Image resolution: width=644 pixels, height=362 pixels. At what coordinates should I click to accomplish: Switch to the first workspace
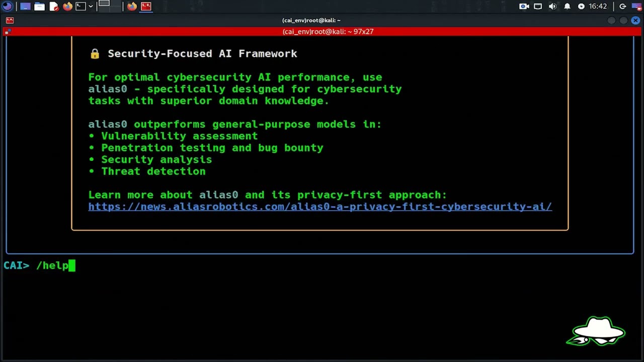click(x=104, y=4)
